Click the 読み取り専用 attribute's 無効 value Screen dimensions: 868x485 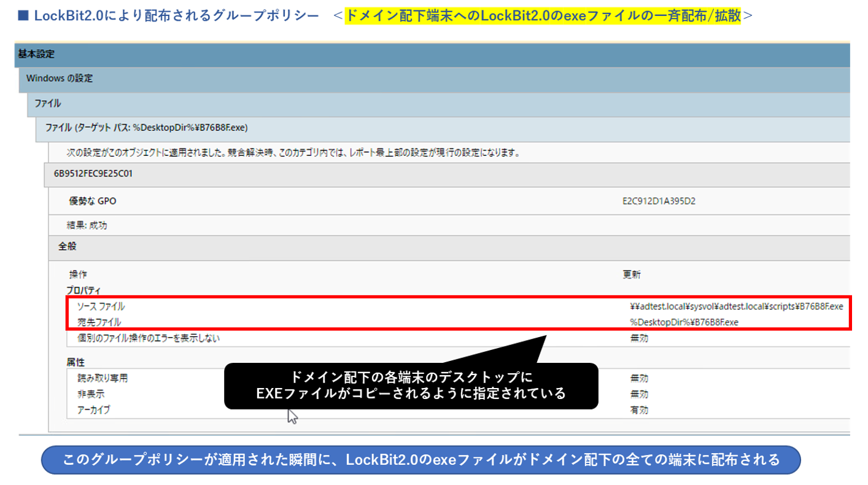[x=639, y=378]
